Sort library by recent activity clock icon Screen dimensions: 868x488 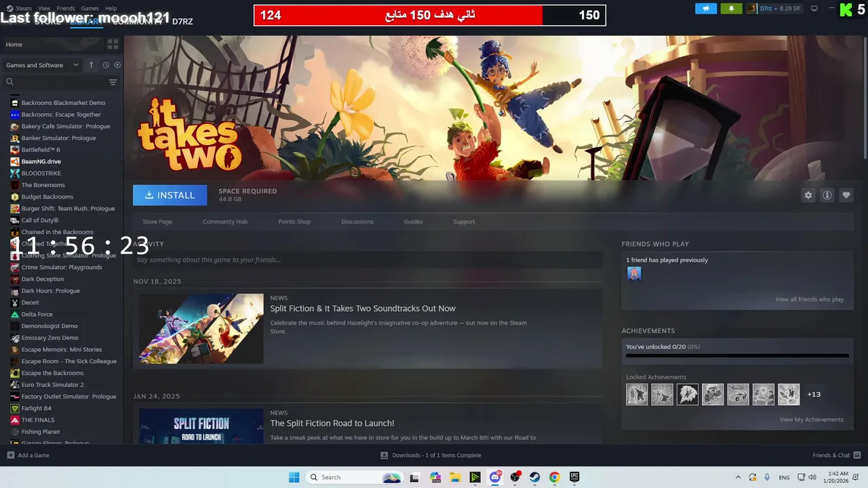pos(106,65)
